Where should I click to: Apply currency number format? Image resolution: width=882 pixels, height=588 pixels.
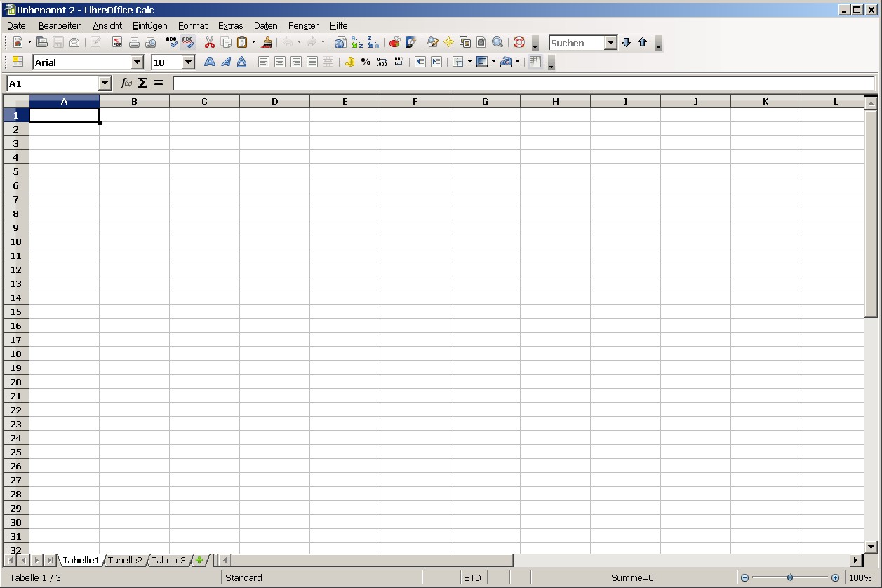click(x=349, y=62)
